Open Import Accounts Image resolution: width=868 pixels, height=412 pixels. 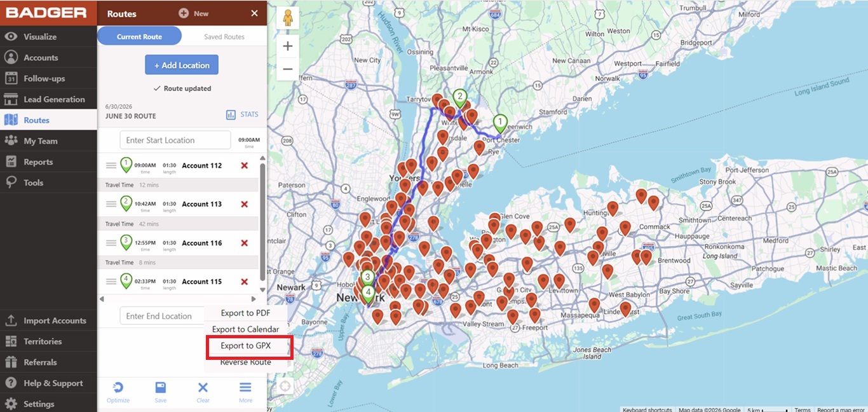click(48, 320)
